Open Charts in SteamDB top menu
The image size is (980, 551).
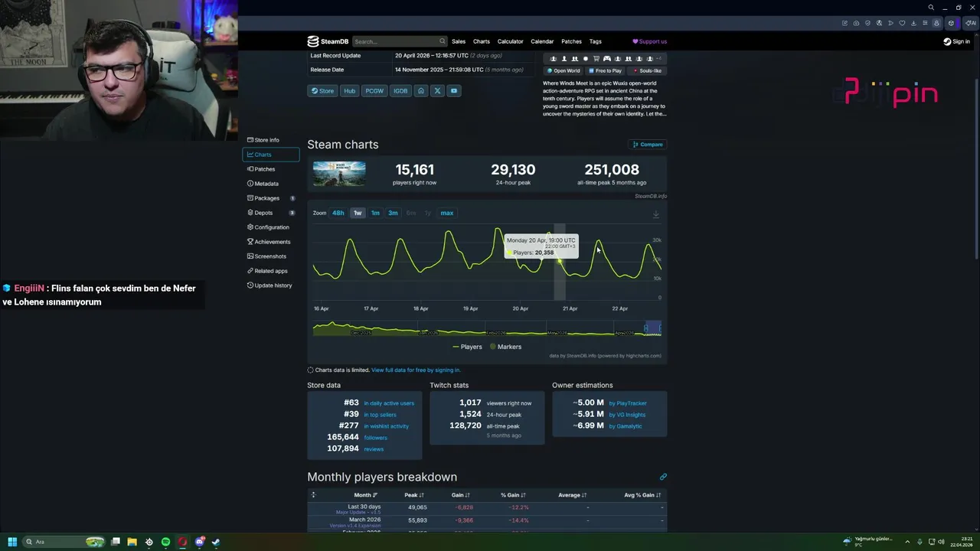482,41
